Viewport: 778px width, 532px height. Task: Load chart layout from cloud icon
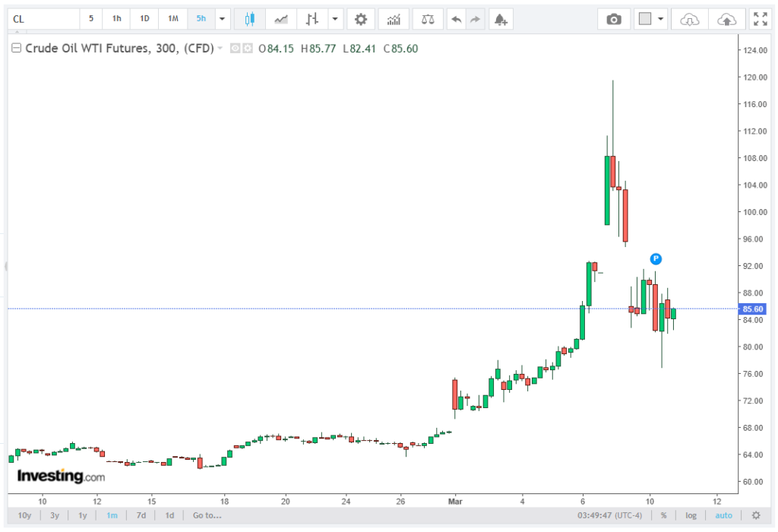click(x=689, y=18)
